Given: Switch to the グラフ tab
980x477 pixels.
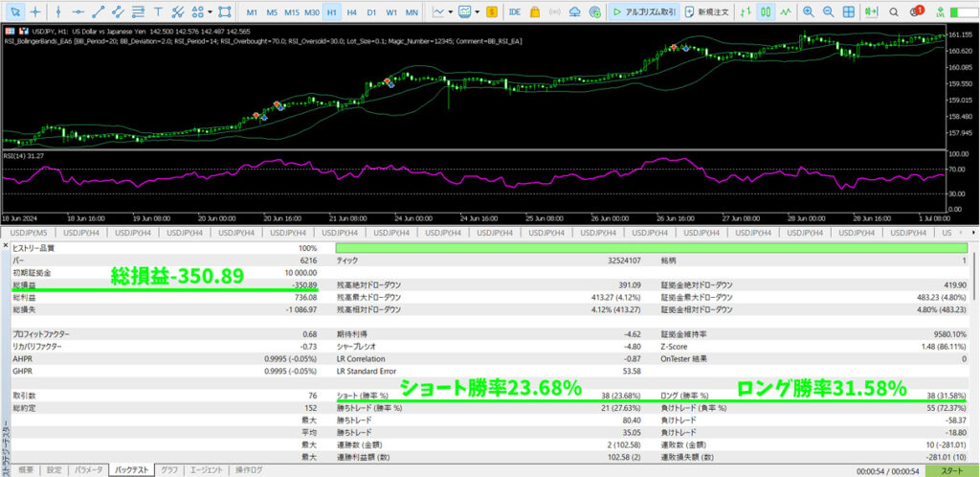Looking at the screenshot, I should pos(169,469).
